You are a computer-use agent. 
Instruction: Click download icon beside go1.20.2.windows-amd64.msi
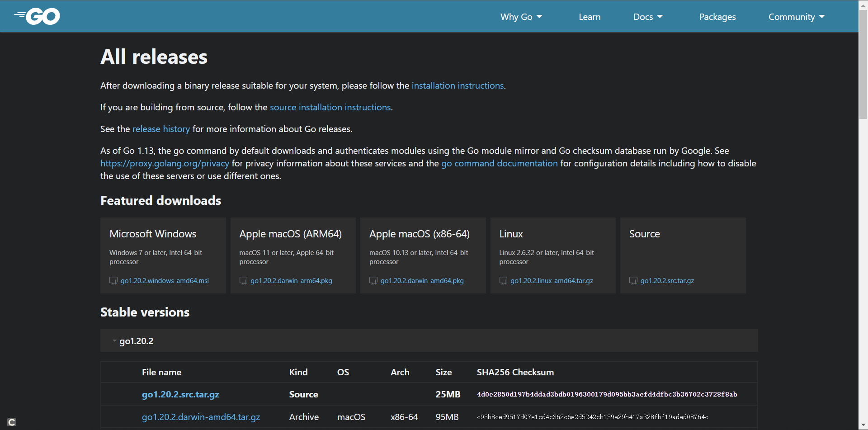(x=113, y=281)
